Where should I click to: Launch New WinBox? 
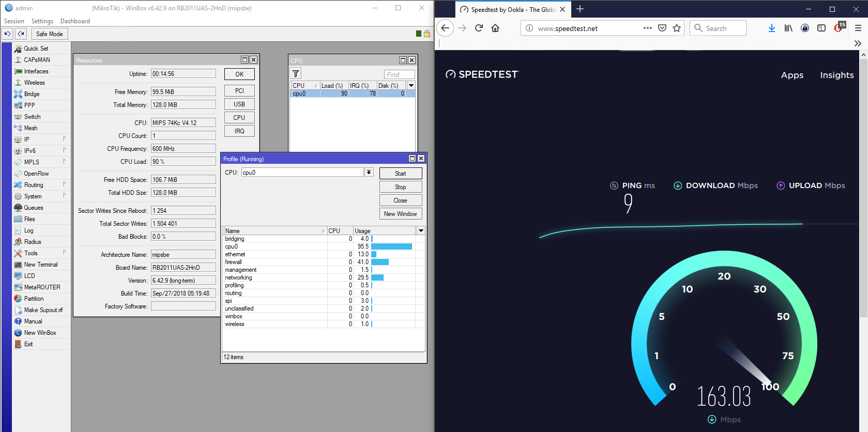pos(40,333)
